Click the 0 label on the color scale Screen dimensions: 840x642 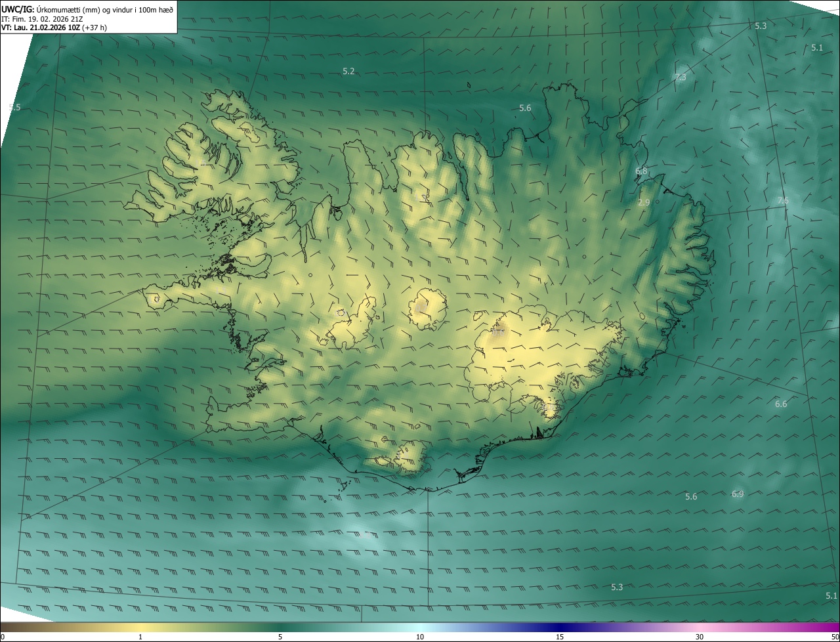3,637
